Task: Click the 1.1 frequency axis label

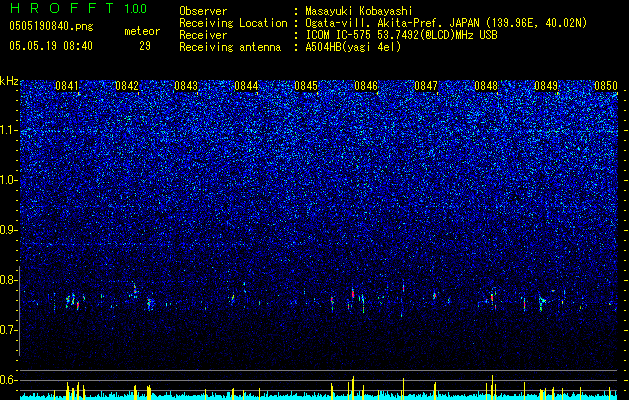Action: [9, 130]
